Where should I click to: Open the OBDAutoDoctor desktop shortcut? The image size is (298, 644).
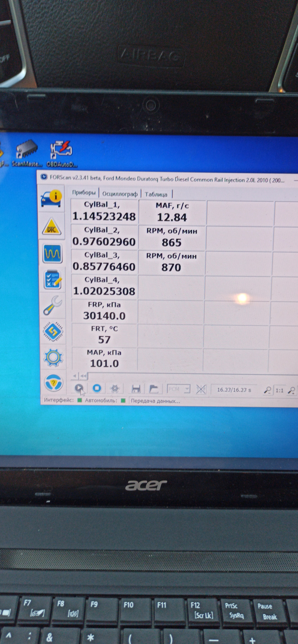click(x=61, y=154)
